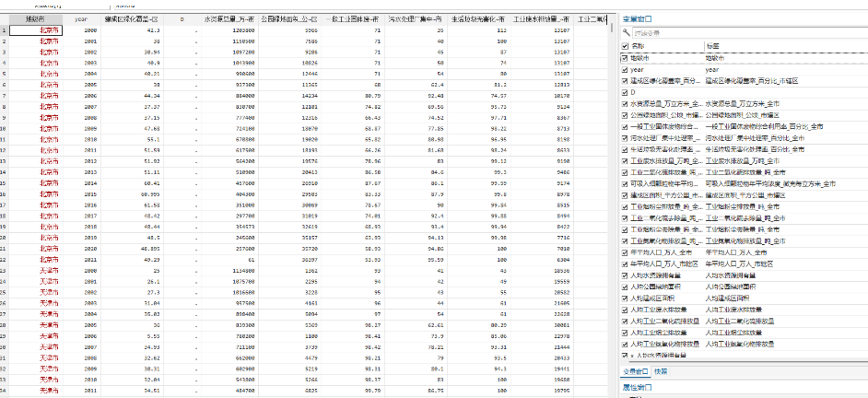
Task: Select row number 7 header
Action: [x=5, y=96]
